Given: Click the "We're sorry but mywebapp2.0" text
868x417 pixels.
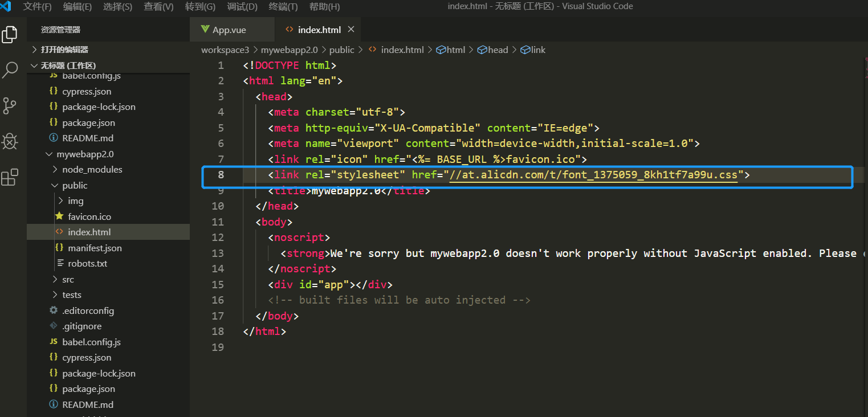Looking at the screenshot, I should click(x=415, y=253).
